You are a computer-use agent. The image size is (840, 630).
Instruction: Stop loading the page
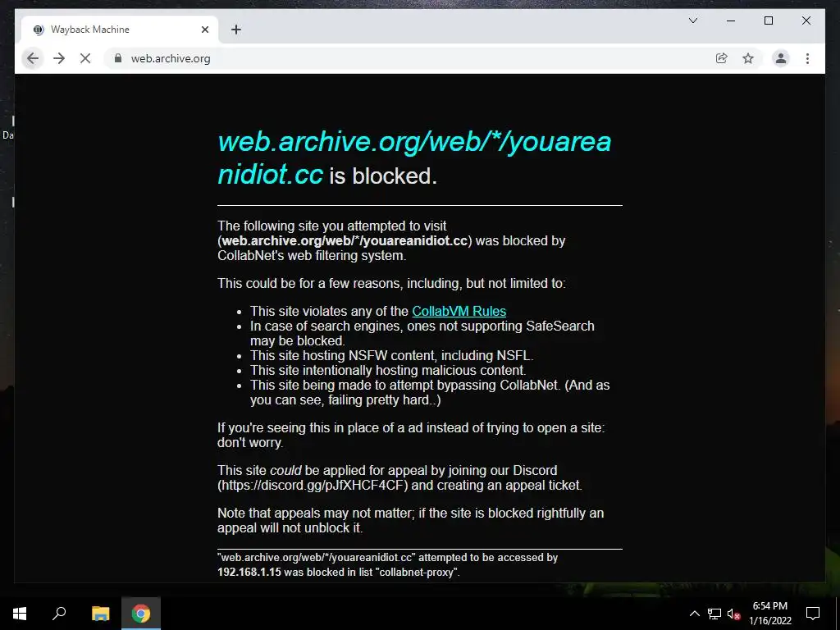tap(85, 58)
